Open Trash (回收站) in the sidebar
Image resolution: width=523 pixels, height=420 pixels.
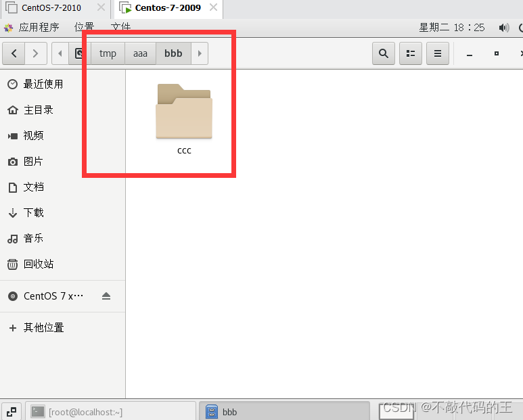pyautogui.click(x=63, y=264)
